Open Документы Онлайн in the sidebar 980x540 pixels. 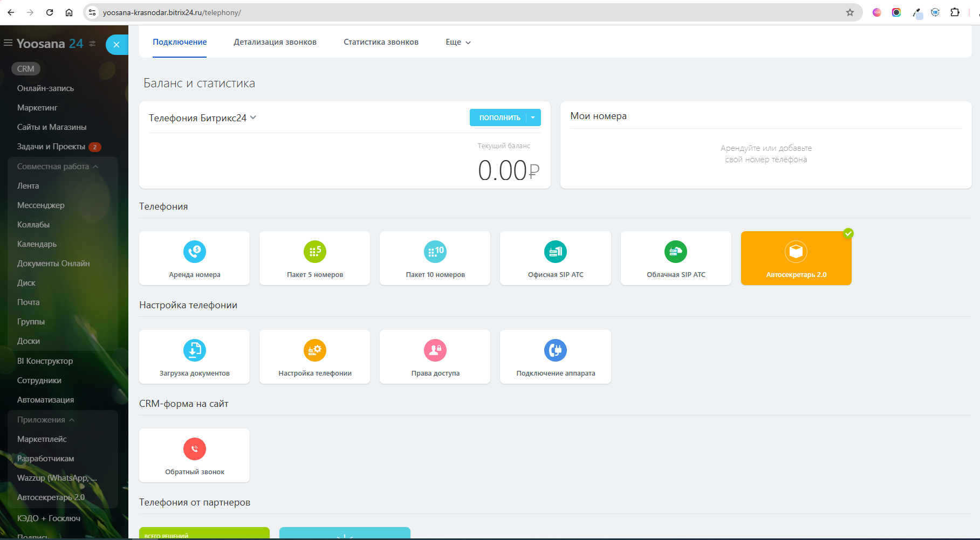click(x=53, y=264)
